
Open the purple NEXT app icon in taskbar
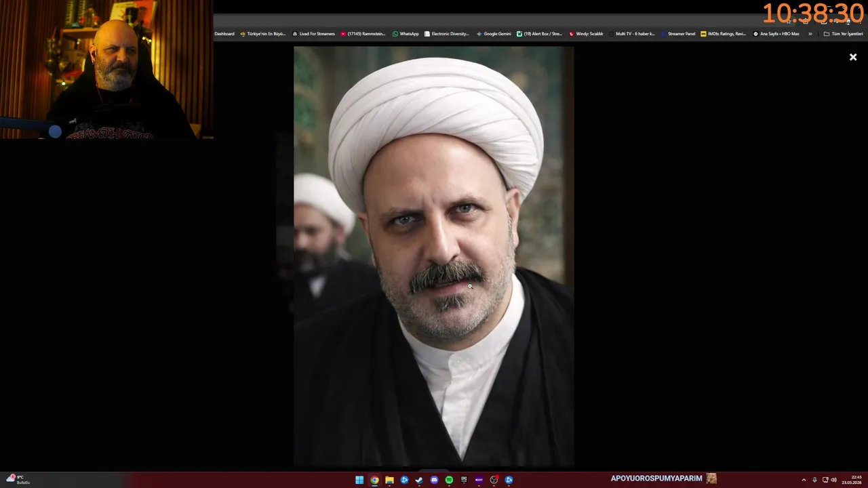(x=479, y=480)
